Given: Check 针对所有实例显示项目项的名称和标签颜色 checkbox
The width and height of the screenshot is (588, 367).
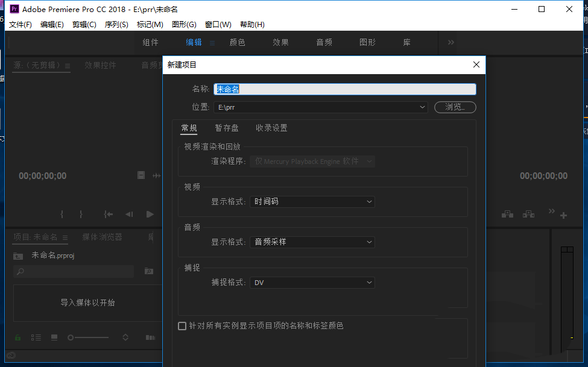Looking at the screenshot, I should 182,326.
